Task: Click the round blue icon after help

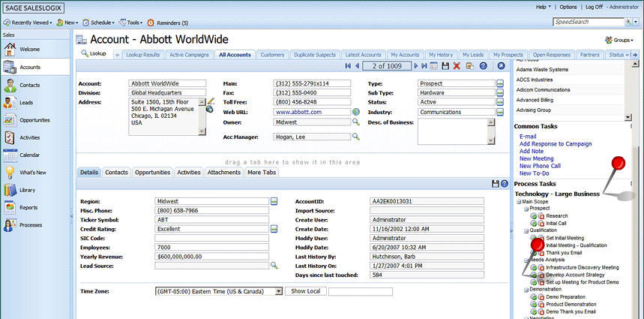Action: [501, 66]
